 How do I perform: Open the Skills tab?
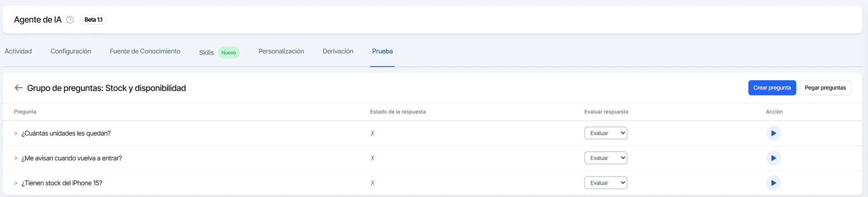(207, 52)
